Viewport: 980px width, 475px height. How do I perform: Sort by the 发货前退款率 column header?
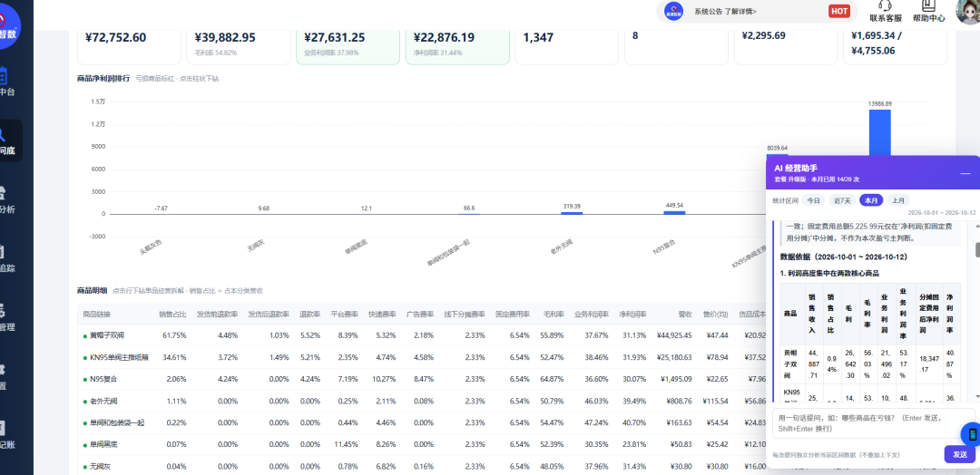tap(218, 314)
